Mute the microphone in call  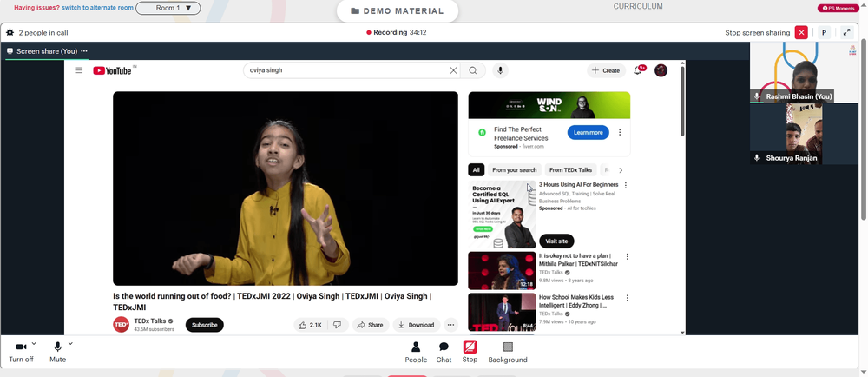point(57,352)
